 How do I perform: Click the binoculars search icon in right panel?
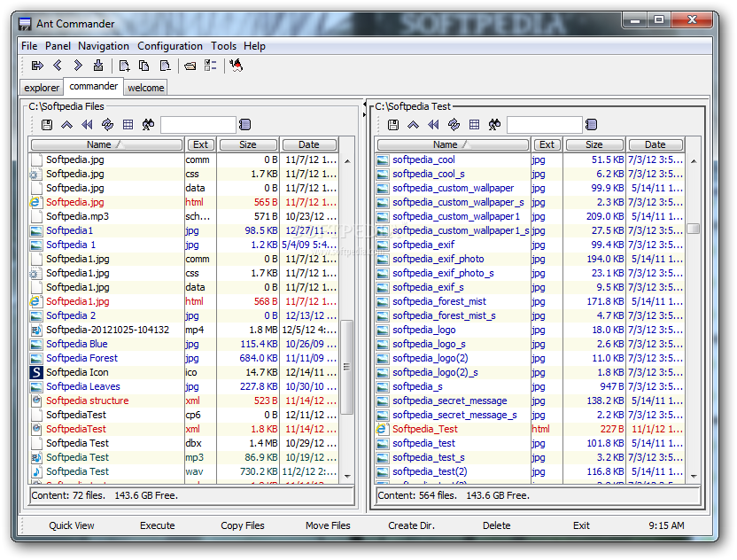point(494,125)
